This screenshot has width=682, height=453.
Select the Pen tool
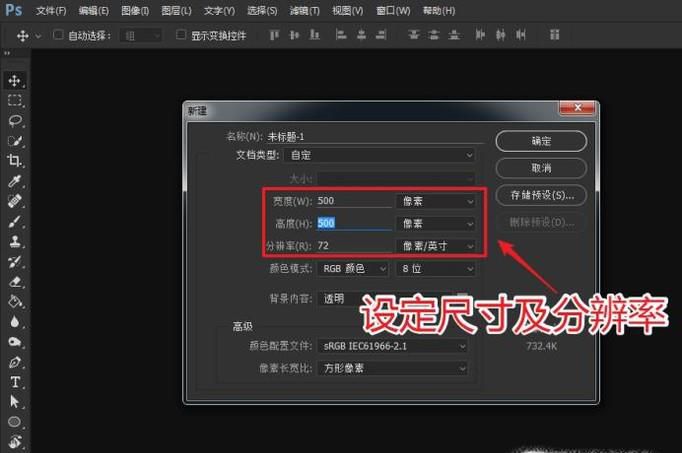[15, 362]
